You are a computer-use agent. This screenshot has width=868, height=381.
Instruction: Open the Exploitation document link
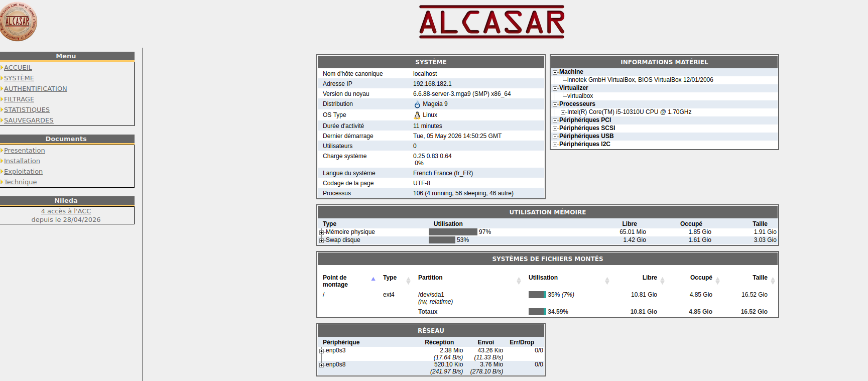24,171
